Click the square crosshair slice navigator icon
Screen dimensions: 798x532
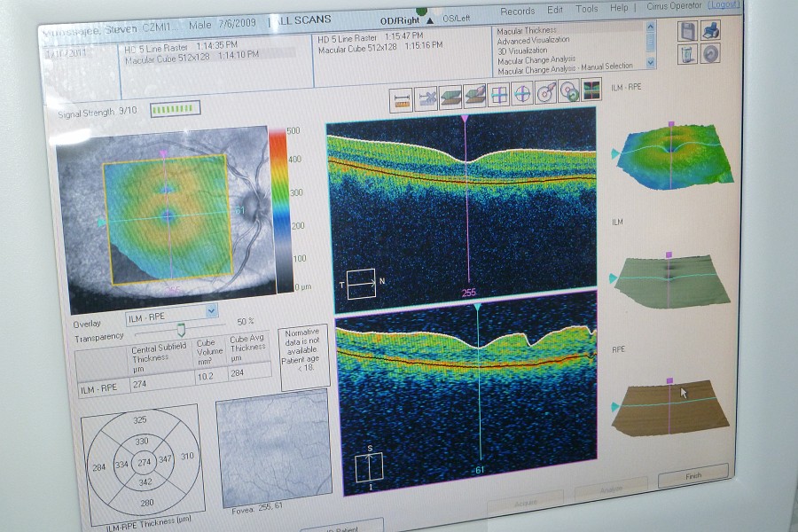point(498,93)
